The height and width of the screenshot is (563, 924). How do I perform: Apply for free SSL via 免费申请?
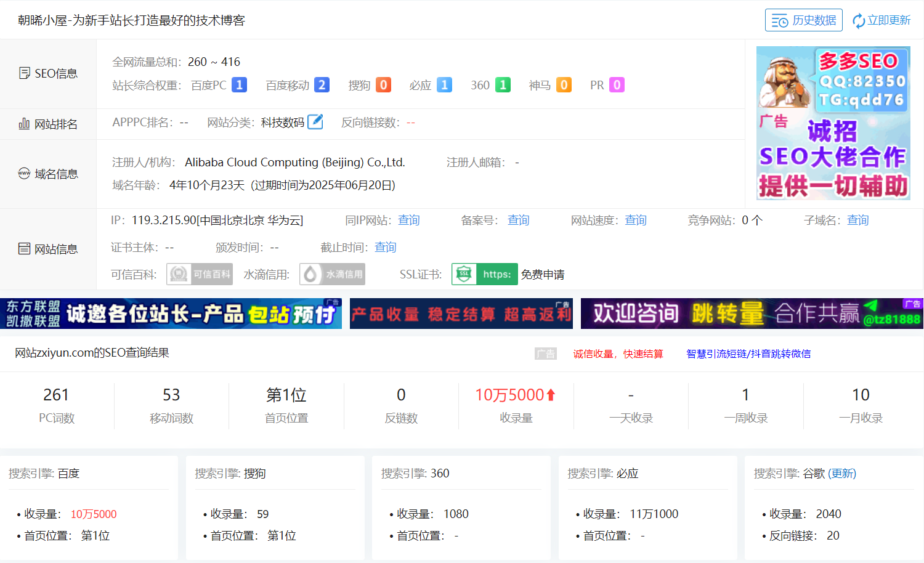(x=543, y=273)
